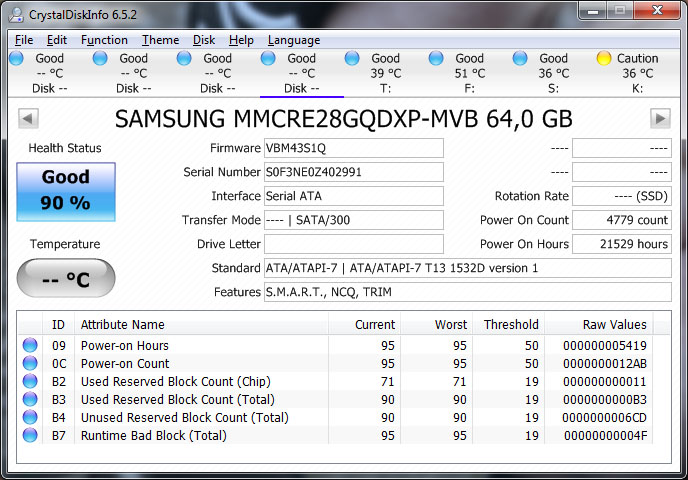The image size is (688, 480).
Task: Click raw value 000000005419
Action: (x=605, y=346)
